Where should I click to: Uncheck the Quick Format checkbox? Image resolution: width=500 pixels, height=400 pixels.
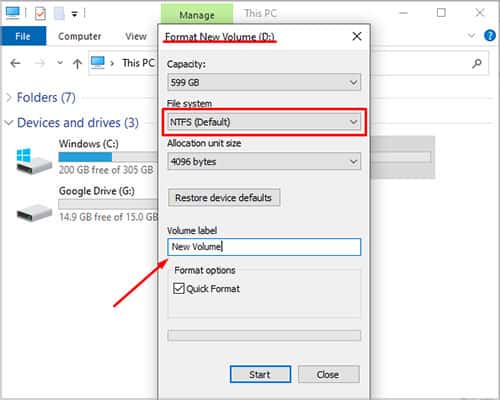click(x=179, y=288)
